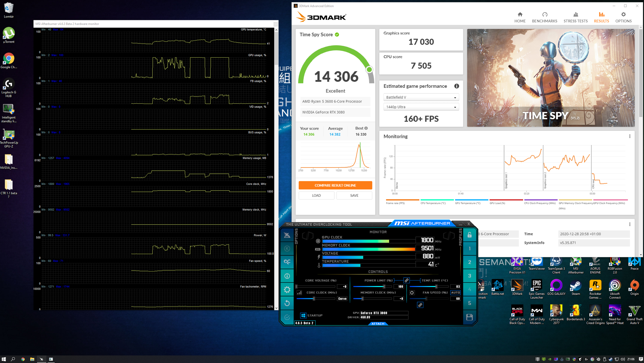
Task: Expand the Battlefield V game dropdown
Action: point(421,97)
